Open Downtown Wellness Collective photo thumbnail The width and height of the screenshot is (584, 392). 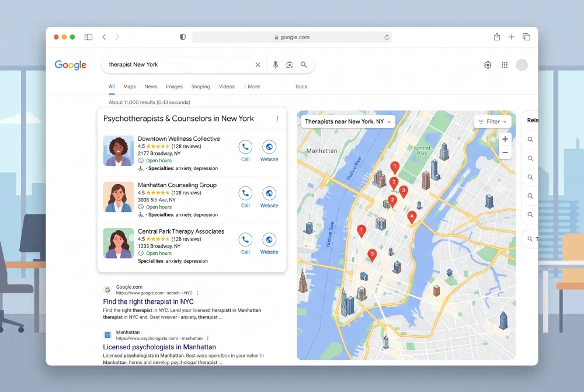[x=119, y=151]
